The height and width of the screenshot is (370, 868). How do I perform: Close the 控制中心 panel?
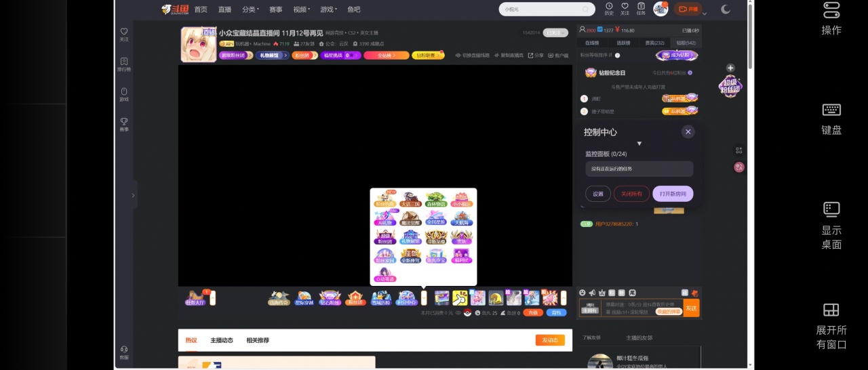(688, 132)
